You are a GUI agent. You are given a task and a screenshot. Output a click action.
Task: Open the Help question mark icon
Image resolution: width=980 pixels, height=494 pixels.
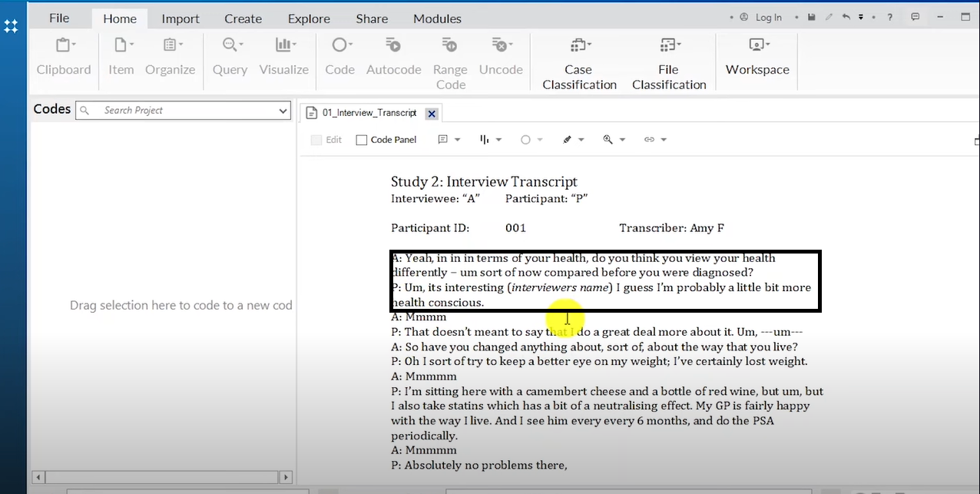point(889,18)
